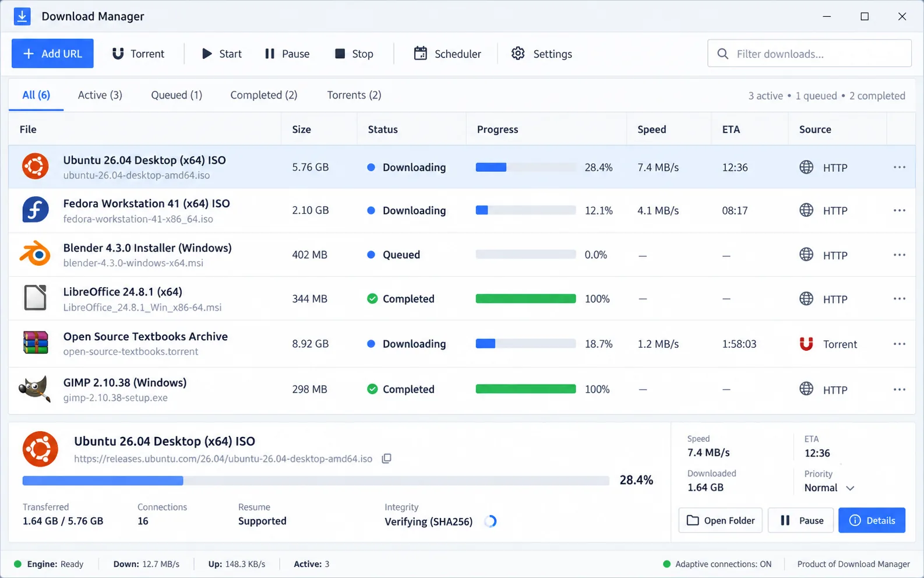Focus the Filter downloads search field
Screen dimensions: 924x578
point(809,54)
